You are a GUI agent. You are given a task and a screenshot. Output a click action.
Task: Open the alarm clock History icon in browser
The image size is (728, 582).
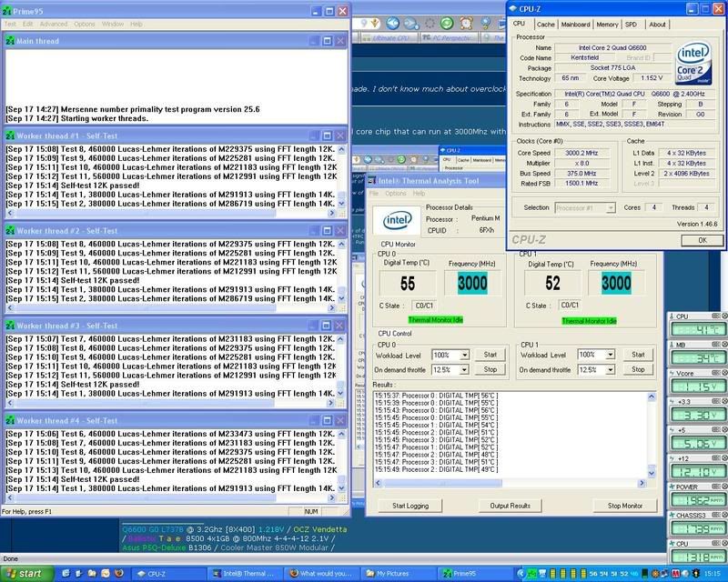[x=466, y=23]
